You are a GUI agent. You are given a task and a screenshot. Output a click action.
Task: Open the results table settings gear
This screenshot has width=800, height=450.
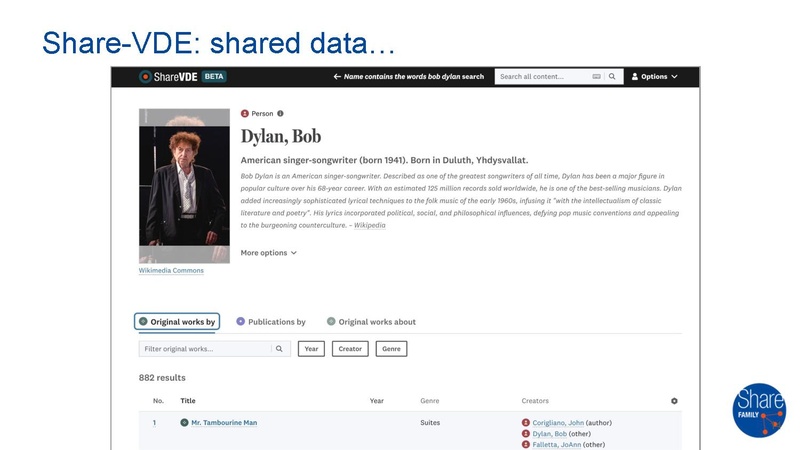tap(674, 401)
